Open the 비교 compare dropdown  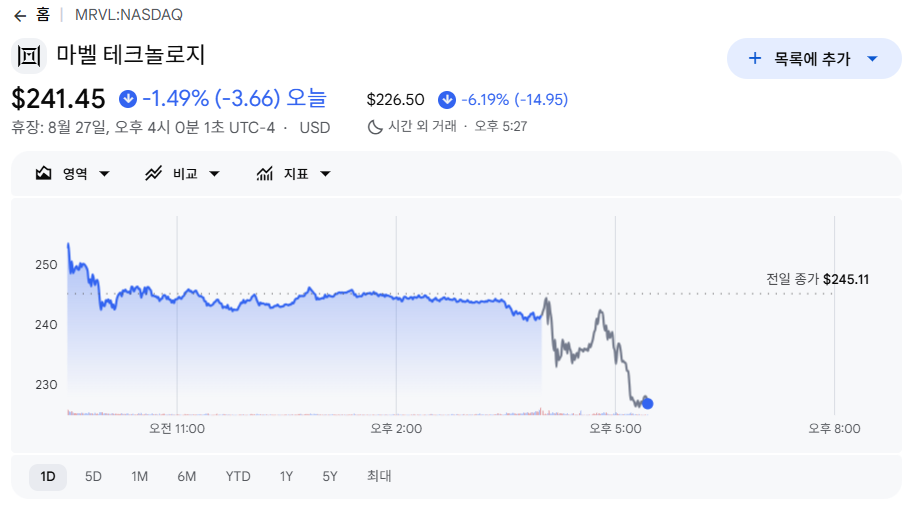pyautogui.click(x=183, y=174)
